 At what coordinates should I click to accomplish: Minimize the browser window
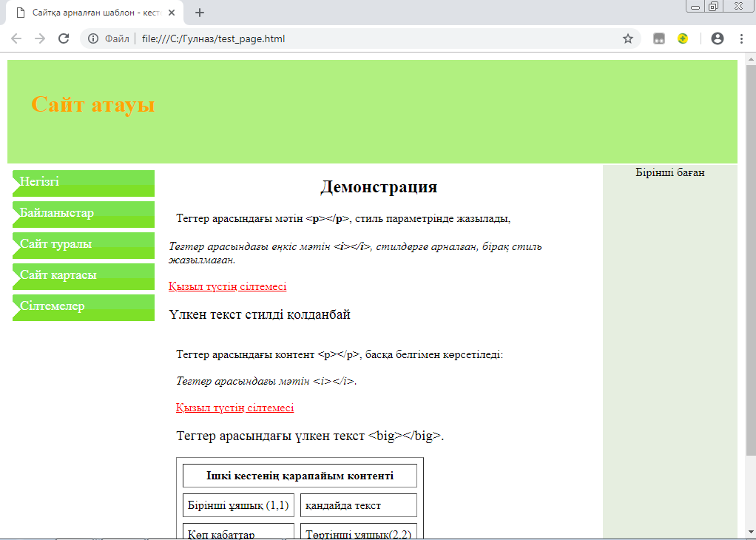[695, 6]
